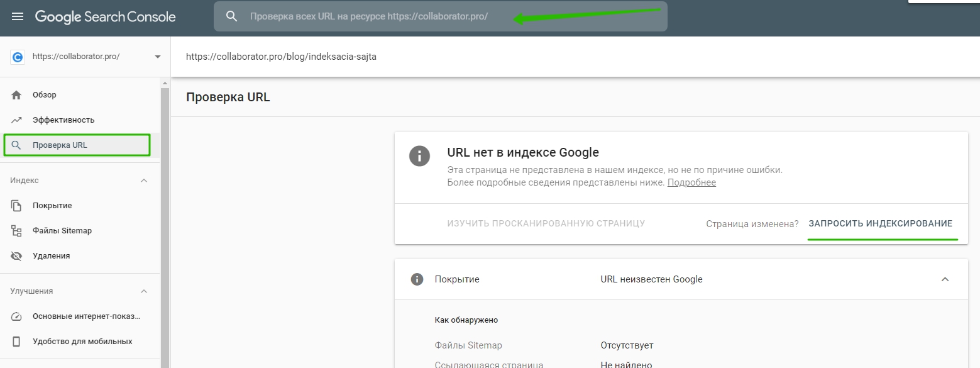Open the property selector dropdown arrow
The image size is (980, 368).
(x=158, y=56)
